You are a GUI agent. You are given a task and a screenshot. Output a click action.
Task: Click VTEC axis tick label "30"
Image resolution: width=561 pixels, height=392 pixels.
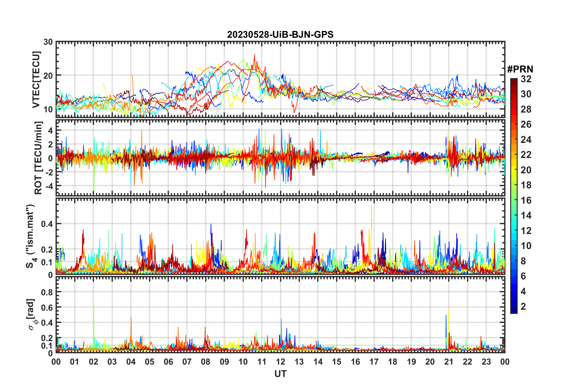48,42
